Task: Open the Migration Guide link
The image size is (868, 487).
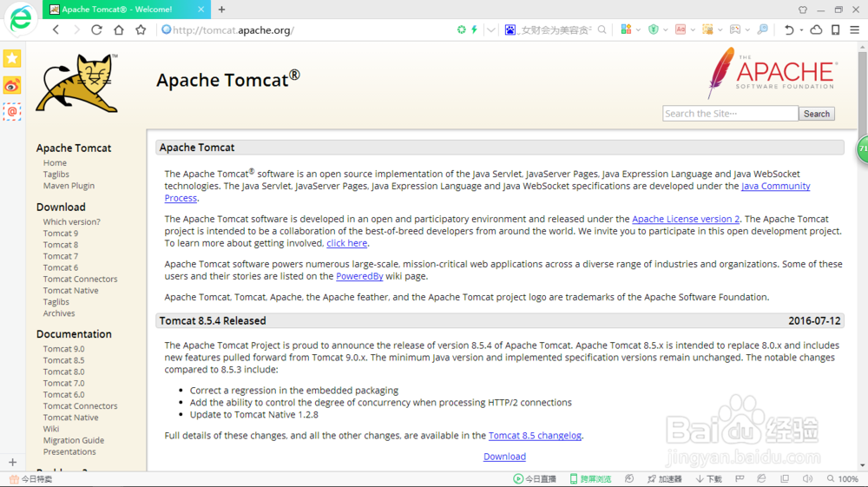Action: pyautogui.click(x=74, y=440)
